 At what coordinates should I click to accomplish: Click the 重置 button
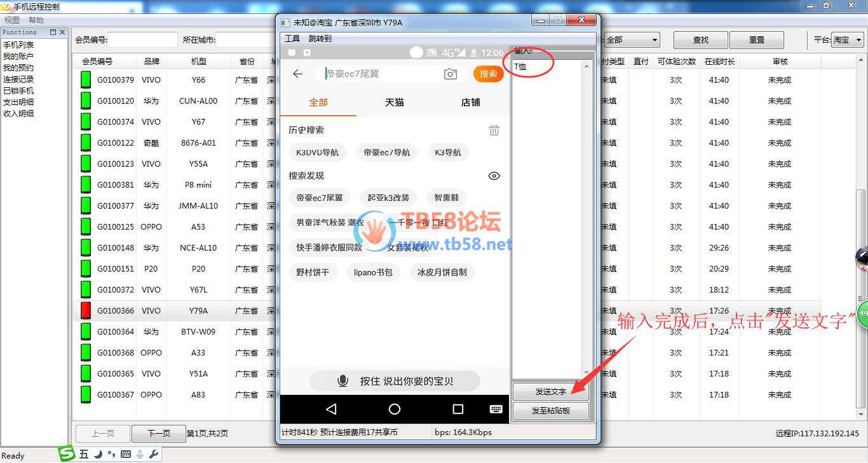click(x=757, y=39)
